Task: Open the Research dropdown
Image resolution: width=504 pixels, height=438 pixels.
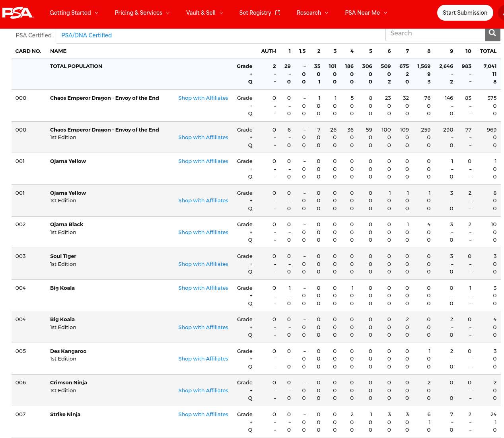Action: 312,13
